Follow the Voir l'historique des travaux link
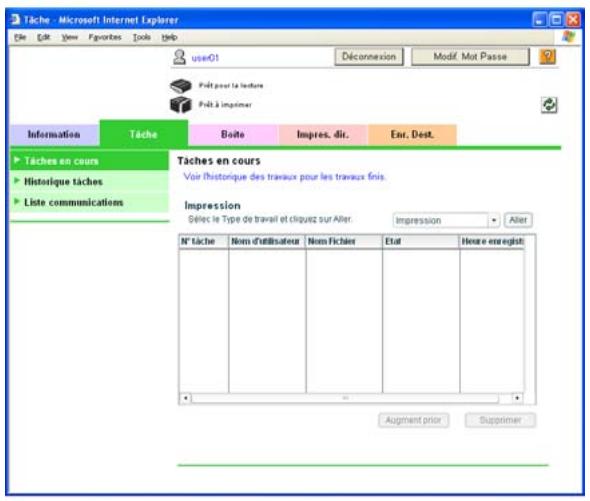 [284, 177]
